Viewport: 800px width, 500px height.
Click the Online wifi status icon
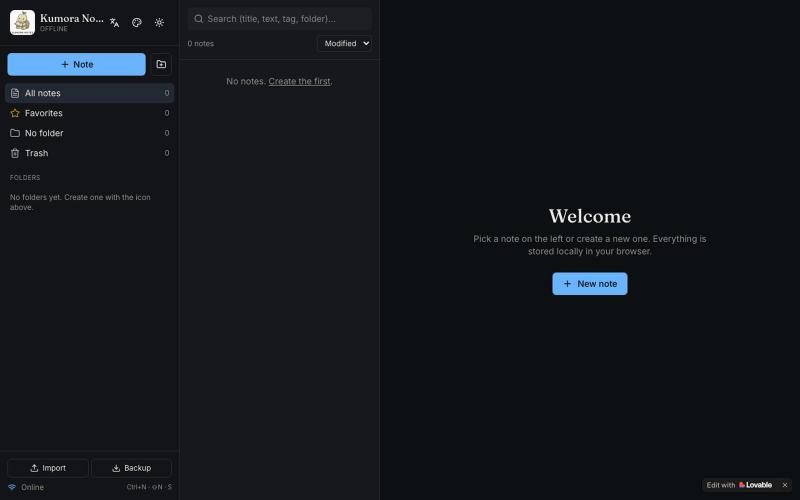[12, 487]
